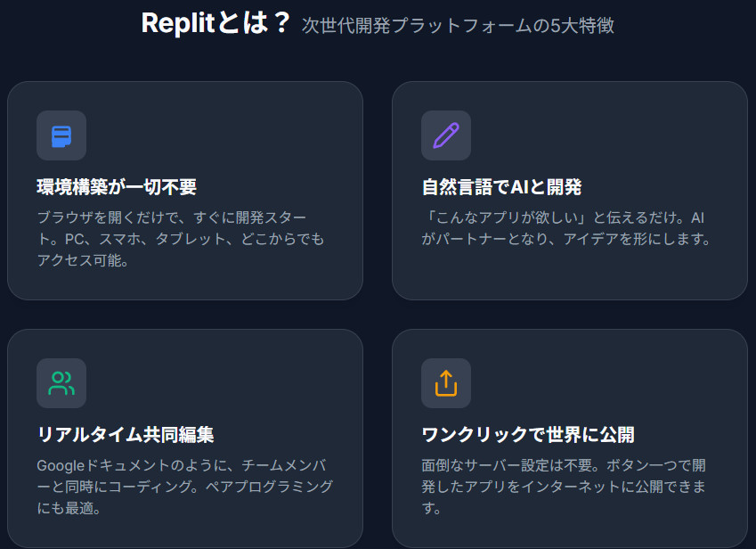Screen dimensions: 756x549
Task: Click the orange share upload icon
Action: (x=446, y=383)
